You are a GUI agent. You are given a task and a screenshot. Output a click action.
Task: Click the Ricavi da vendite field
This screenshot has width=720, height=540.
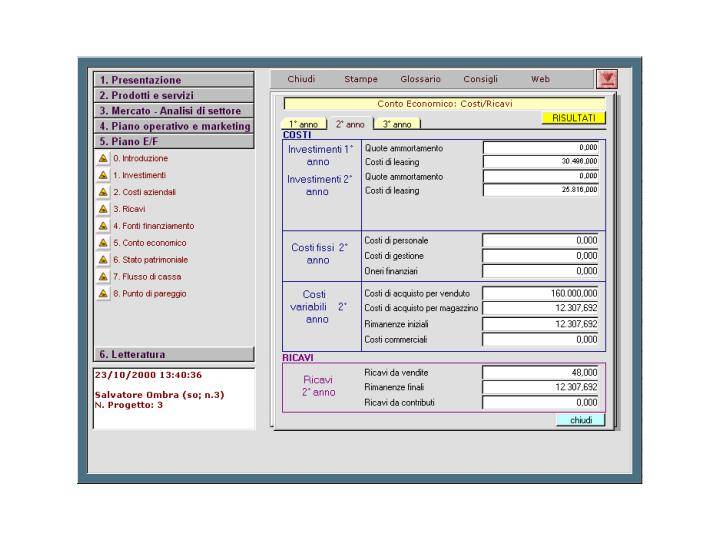[540, 372]
